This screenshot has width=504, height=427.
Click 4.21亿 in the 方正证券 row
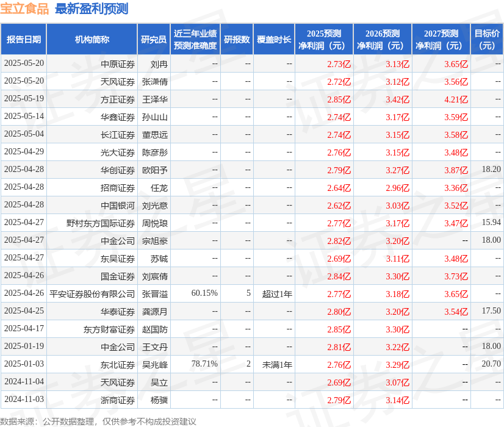click(x=456, y=99)
